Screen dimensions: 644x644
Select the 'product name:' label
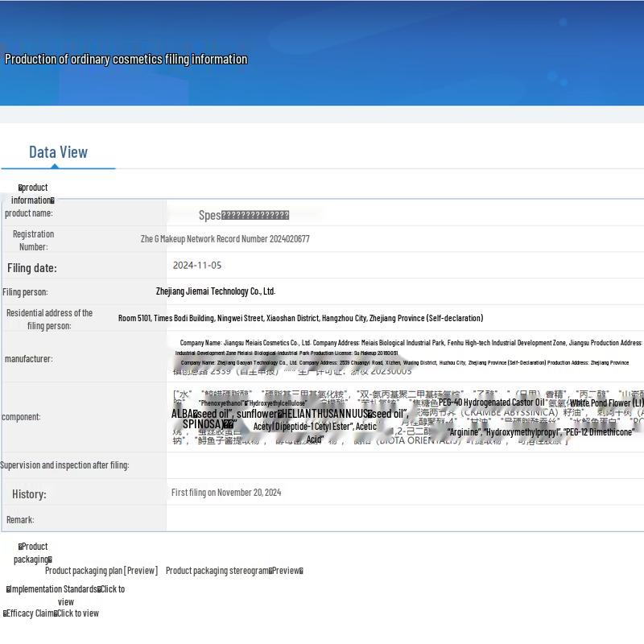pos(29,213)
